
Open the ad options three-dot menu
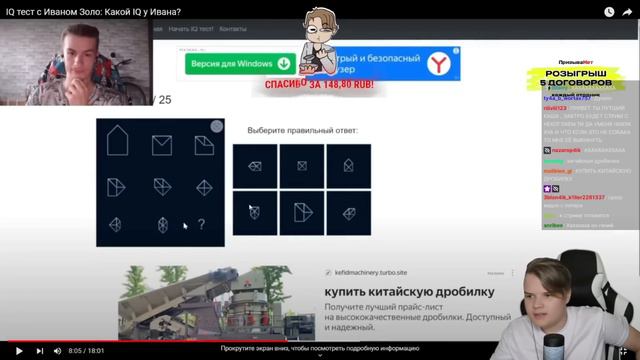[x=513, y=273]
